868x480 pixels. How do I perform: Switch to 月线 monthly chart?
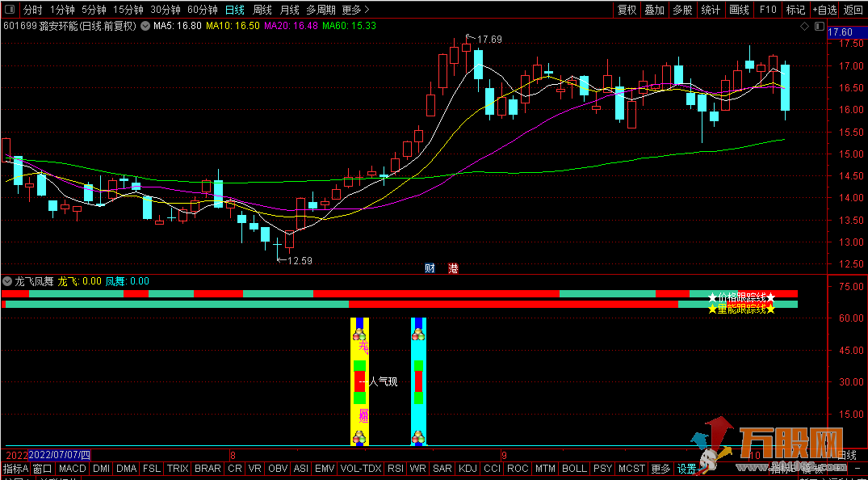point(289,10)
